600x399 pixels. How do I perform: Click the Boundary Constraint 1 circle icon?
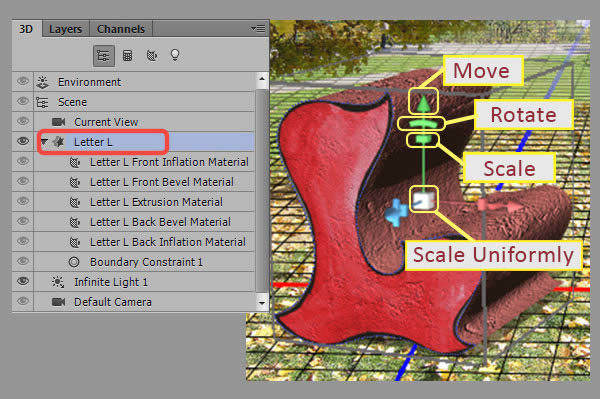(74, 262)
